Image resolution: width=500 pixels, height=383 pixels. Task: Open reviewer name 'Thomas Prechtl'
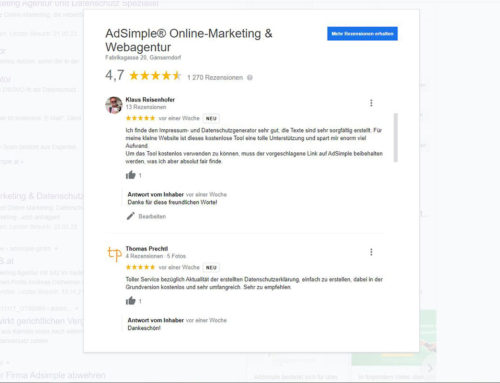click(x=147, y=249)
